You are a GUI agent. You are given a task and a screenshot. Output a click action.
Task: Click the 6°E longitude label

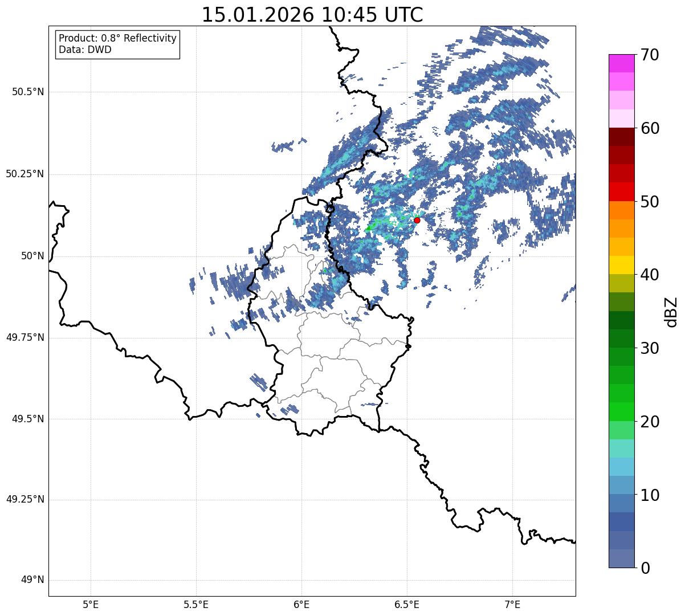[301, 604]
